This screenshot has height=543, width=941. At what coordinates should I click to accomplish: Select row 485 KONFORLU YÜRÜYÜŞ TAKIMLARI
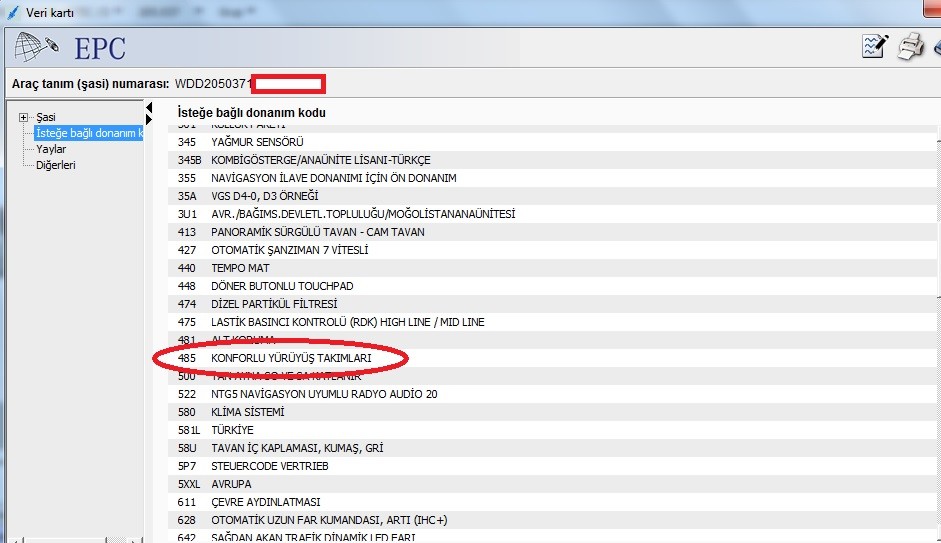point(552,358)
